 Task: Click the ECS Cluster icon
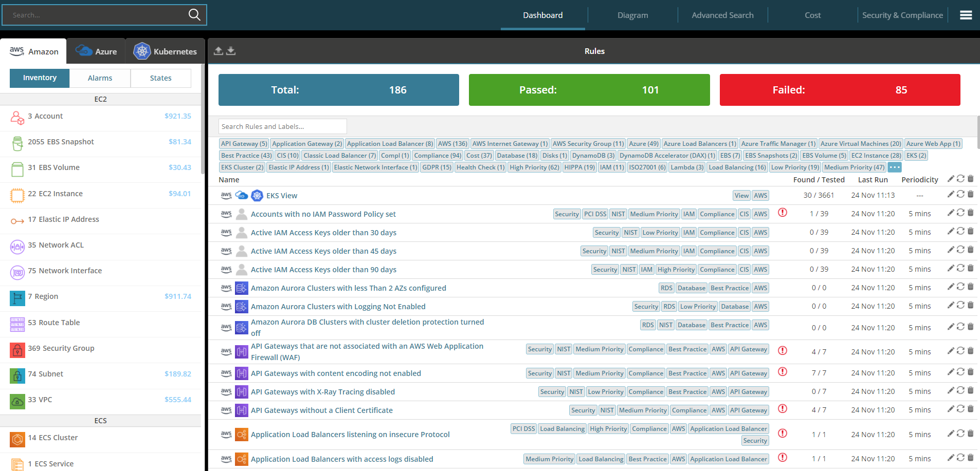(x=17, y=440)
